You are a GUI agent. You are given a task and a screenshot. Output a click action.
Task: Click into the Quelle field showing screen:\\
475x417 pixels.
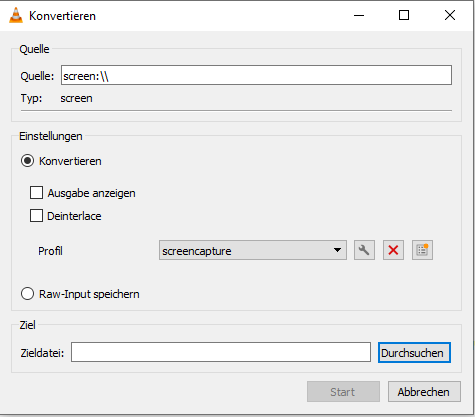[256, 75]
